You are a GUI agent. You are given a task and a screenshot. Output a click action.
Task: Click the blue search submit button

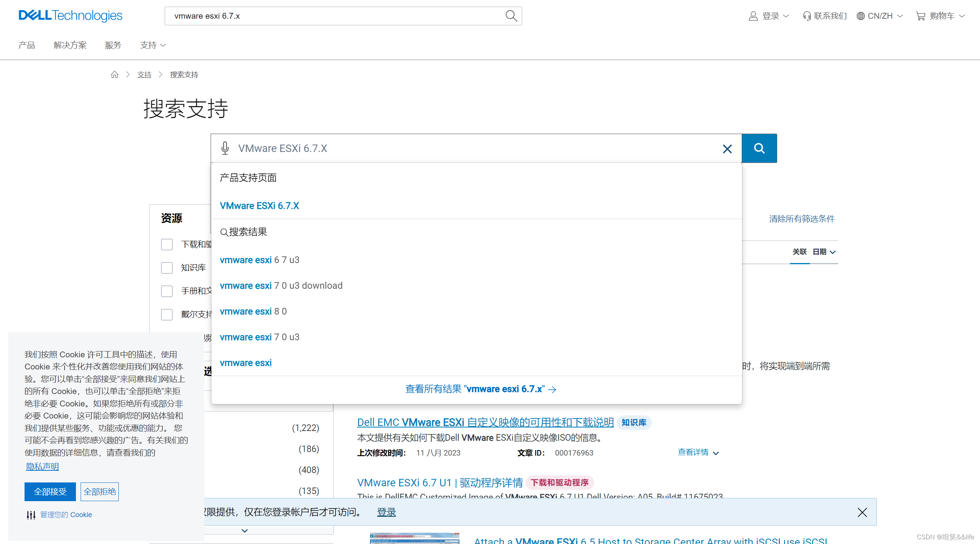(x=759, y=148)
